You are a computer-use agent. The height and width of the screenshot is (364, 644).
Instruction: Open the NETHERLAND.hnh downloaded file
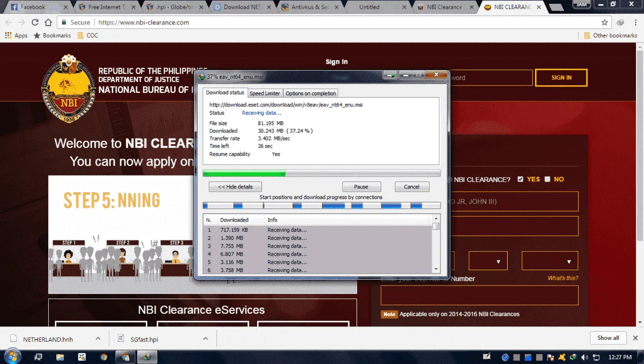47,339
